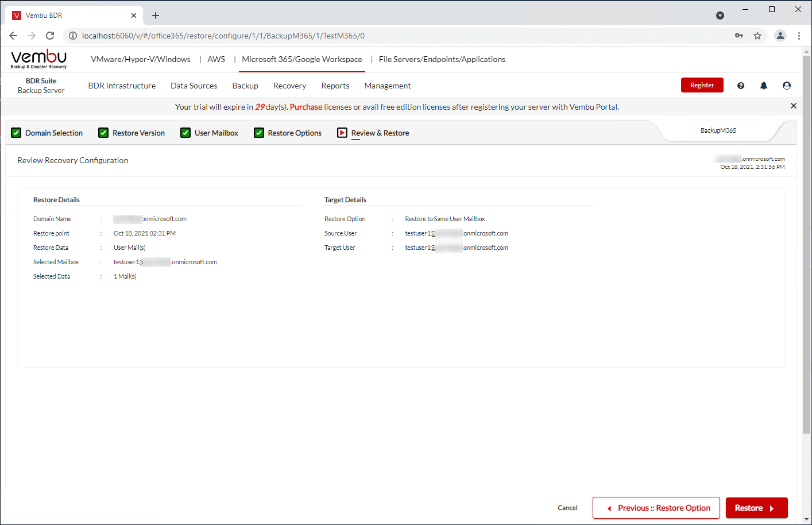812x525 pixels.
Task: Click the Vembu BDR tab favicon
Action: point(17,16)
